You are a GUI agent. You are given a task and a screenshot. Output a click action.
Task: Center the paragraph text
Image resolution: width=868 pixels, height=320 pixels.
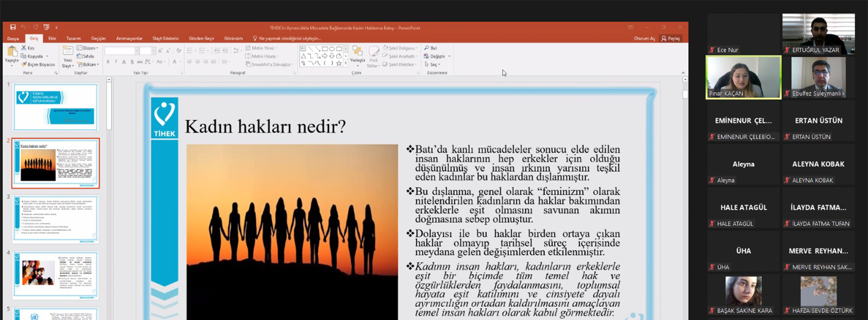(x=197, y=62)
